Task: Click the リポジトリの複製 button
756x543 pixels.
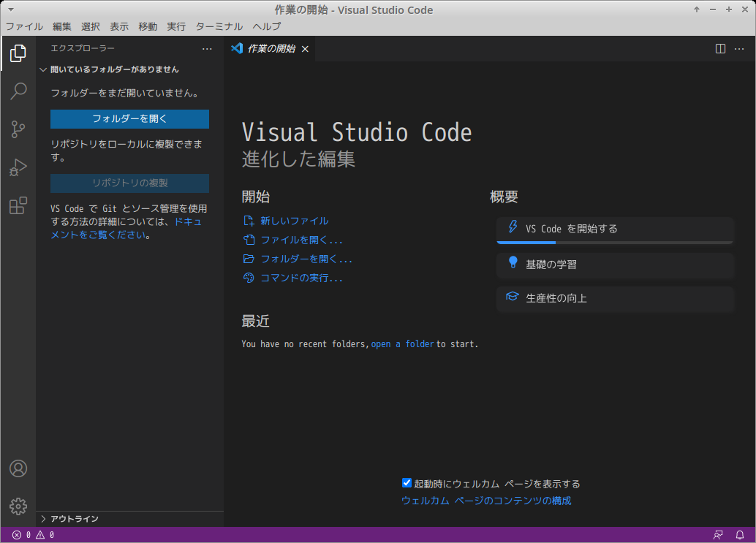Action: (129, 183)
